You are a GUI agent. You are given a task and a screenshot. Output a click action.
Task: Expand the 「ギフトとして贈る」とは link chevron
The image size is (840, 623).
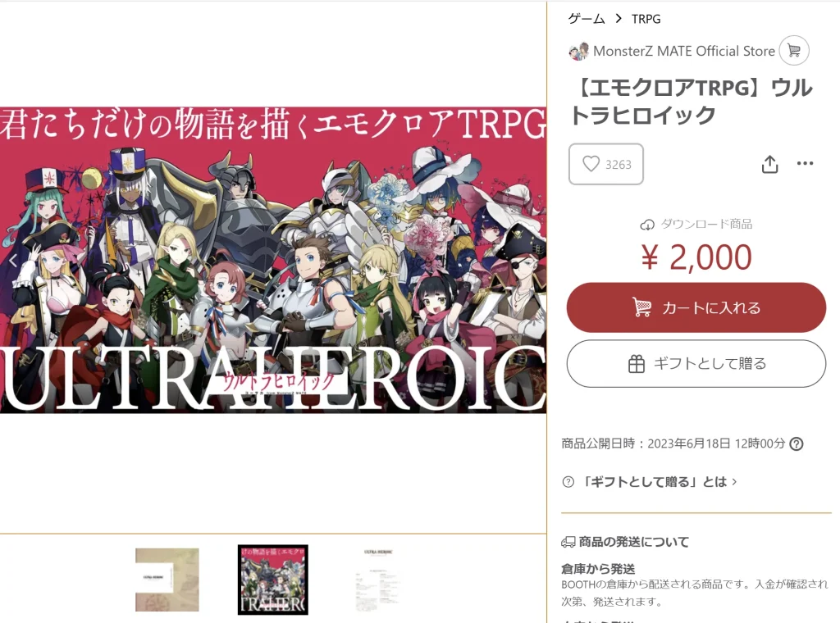point(734,482)
